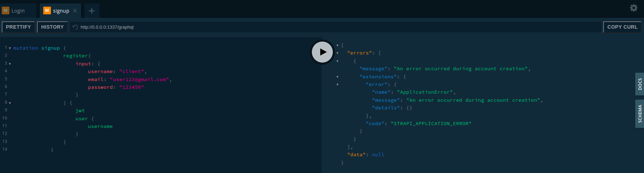Close the signup tab
Screen dimensions: 644x173
pos(75,11)
